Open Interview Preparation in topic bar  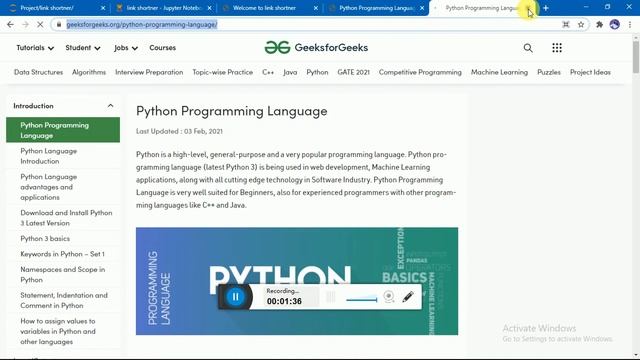point(149,72)
